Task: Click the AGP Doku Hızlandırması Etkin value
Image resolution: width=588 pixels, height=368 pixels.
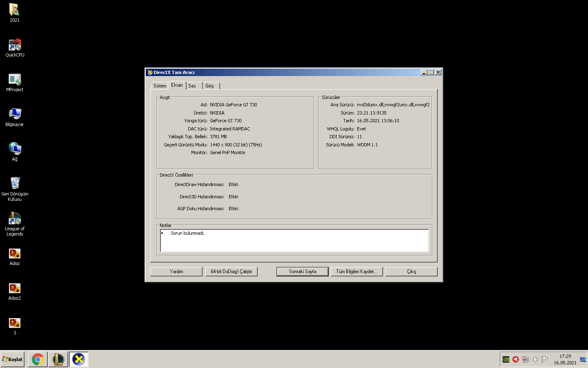Action: tap(234, 209)
